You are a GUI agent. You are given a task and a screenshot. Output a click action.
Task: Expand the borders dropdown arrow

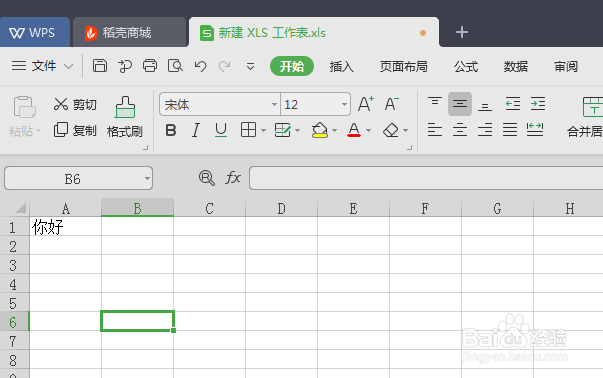coord(263,131)
